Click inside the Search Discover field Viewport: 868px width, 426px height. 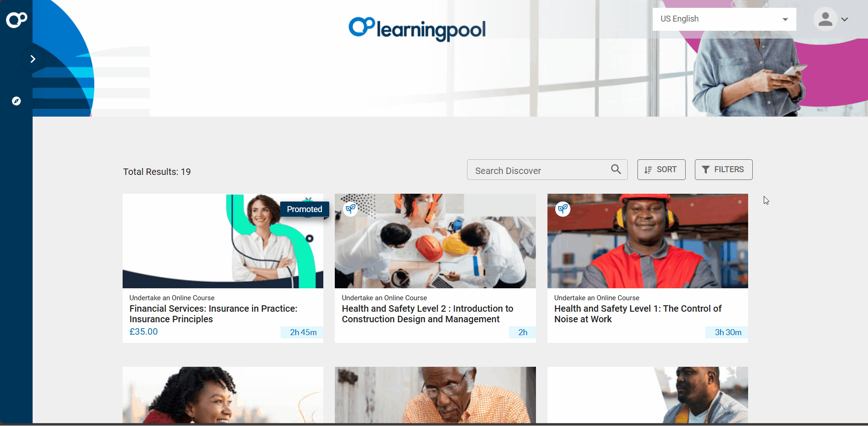540,170
